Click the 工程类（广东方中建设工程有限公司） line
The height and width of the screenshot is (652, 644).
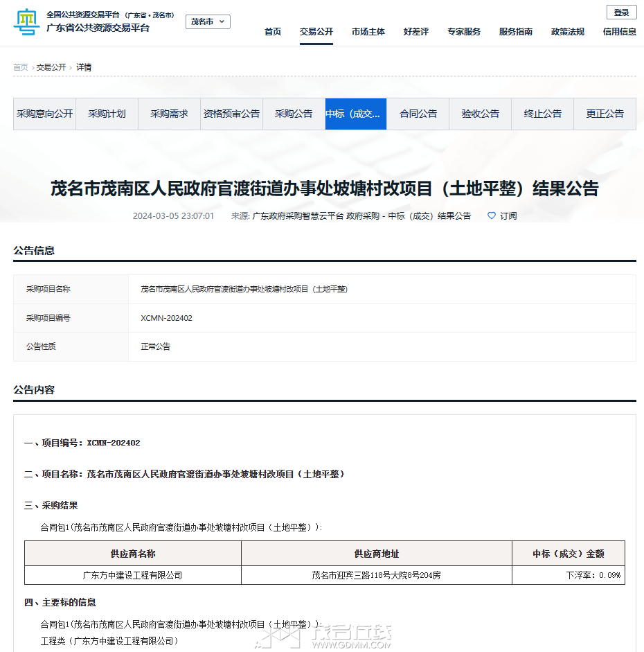(109, 641)
